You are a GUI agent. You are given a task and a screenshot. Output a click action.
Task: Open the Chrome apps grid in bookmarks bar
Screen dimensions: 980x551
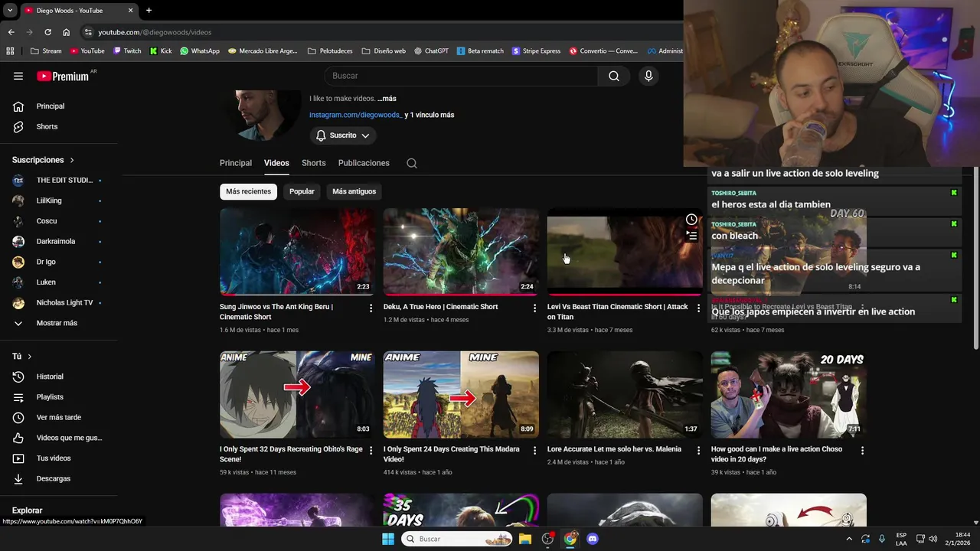[10, 51]
